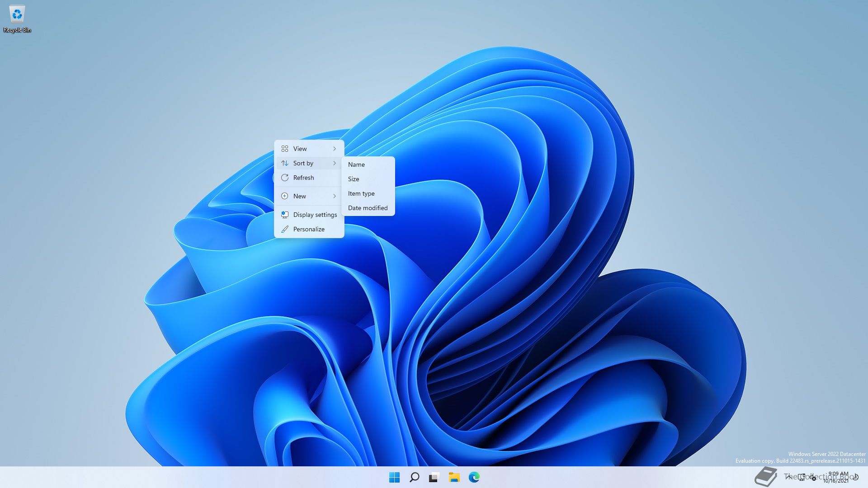The height and width of the screenshot is (488, 868).
Task: Sort desktop icons by Size
Action: click(x=368, y=179)
